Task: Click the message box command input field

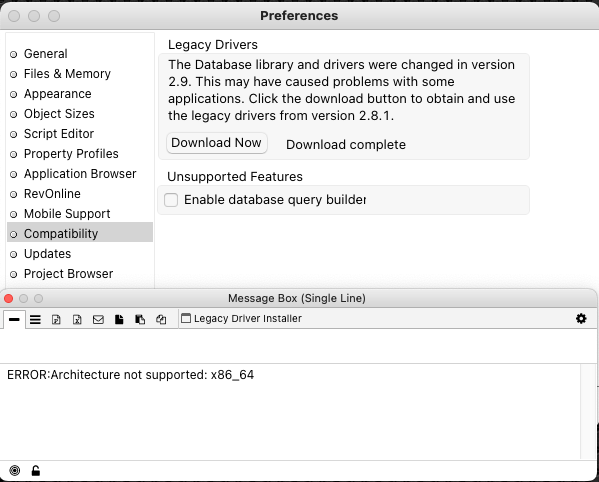Action: tap(298, 346)
